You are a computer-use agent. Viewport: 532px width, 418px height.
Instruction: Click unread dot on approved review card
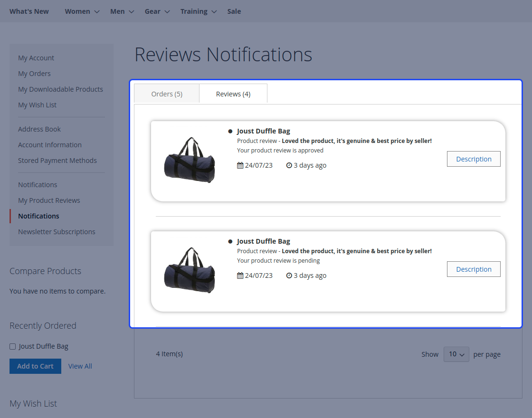230,131
